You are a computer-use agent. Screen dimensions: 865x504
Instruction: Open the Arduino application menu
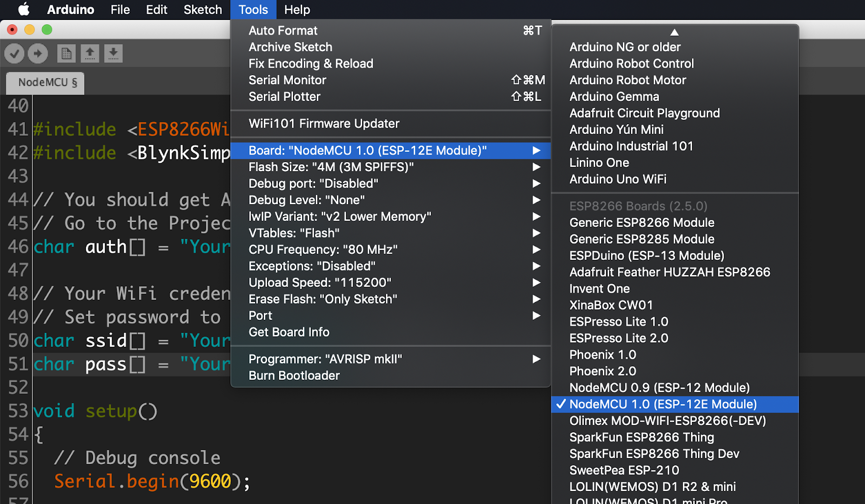click(71, 10)
